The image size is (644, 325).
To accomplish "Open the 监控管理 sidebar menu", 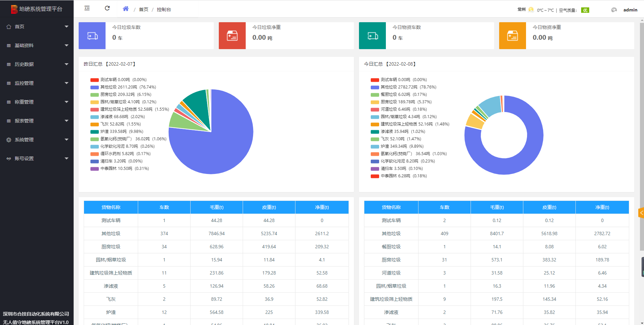I will 37,83.
